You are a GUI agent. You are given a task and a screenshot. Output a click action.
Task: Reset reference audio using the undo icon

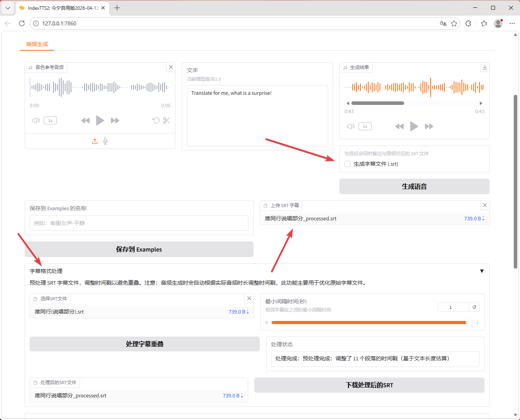[x=156, y=121]
